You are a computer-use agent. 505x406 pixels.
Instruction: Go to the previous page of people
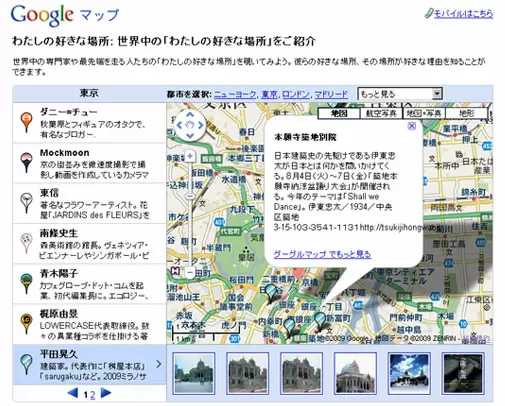click(x=73, y=393)
